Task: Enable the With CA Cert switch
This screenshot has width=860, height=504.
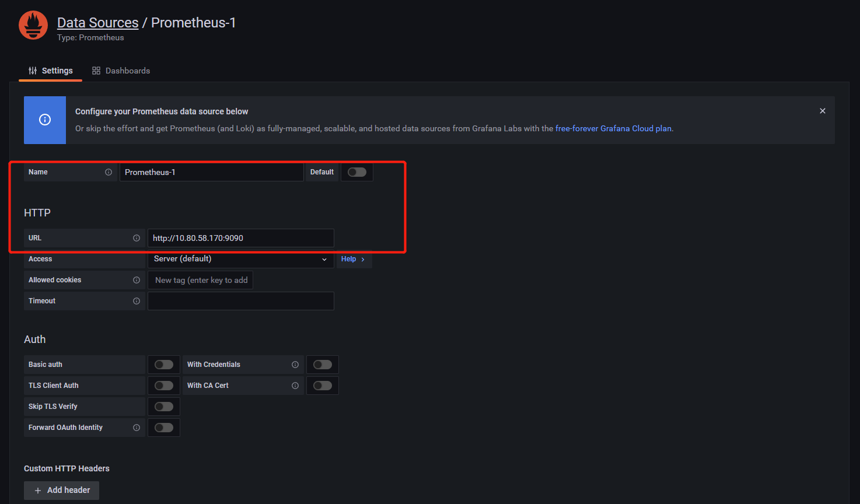Action: tap(323, 386)
